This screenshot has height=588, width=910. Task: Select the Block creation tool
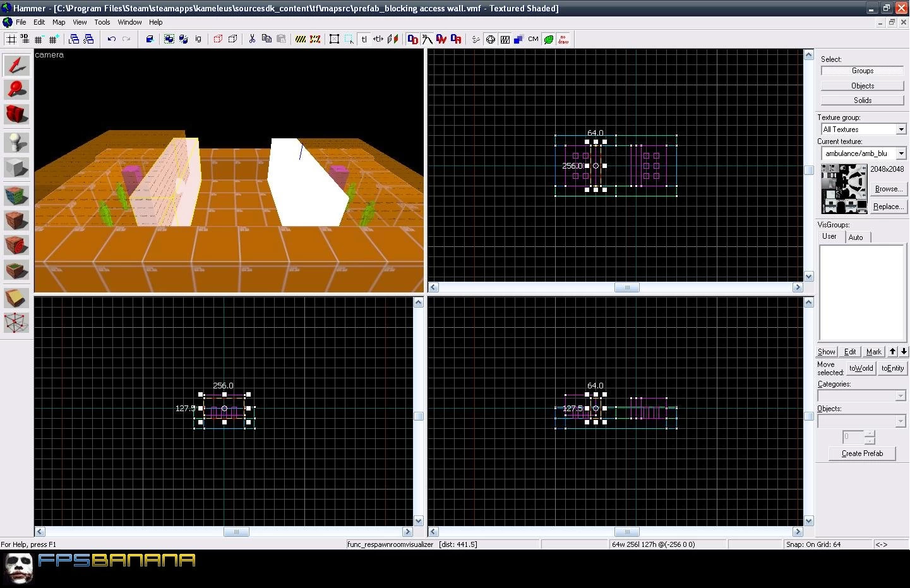point(16,168)
